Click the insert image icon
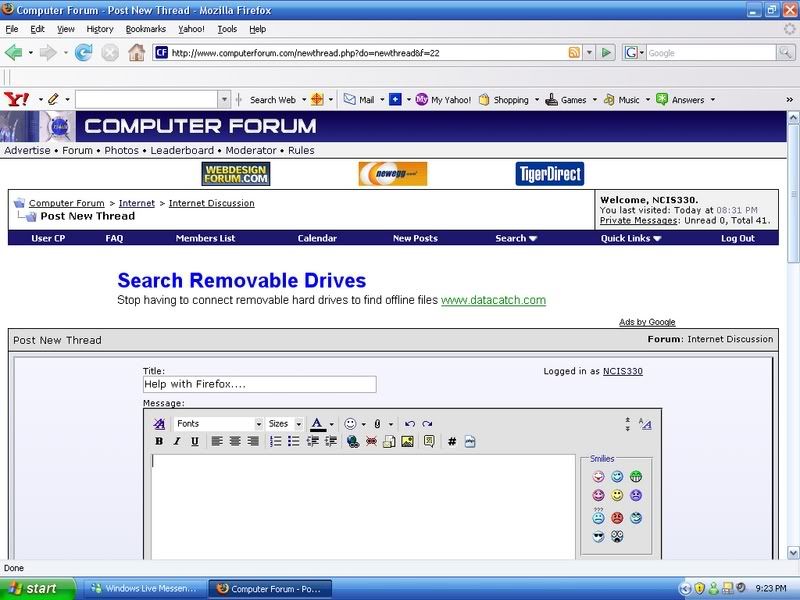This screenshot has width=800, height=600. point(407,441)
